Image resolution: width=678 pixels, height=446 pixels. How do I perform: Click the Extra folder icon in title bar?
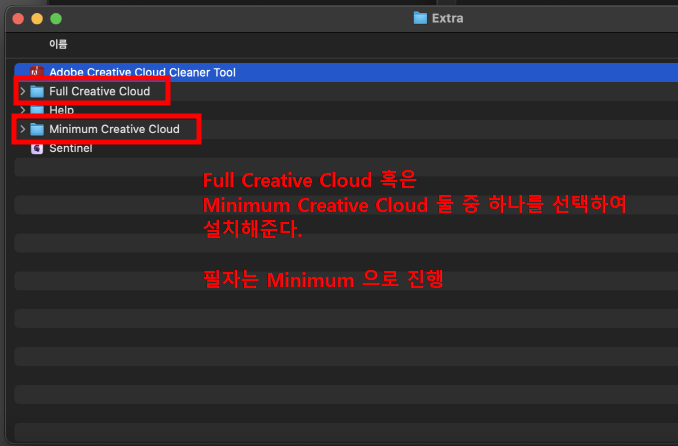tap(420, 18)
